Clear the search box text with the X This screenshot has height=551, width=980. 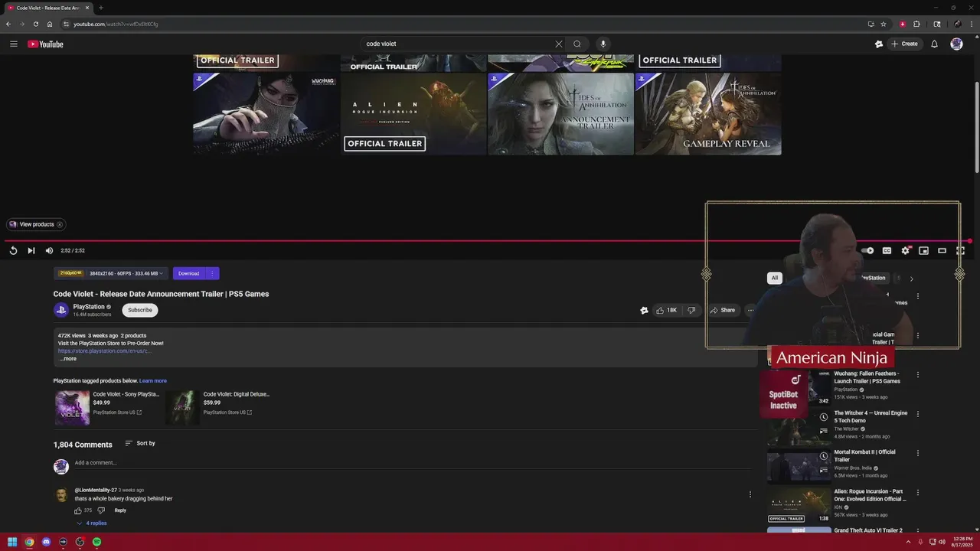(558, 44)
